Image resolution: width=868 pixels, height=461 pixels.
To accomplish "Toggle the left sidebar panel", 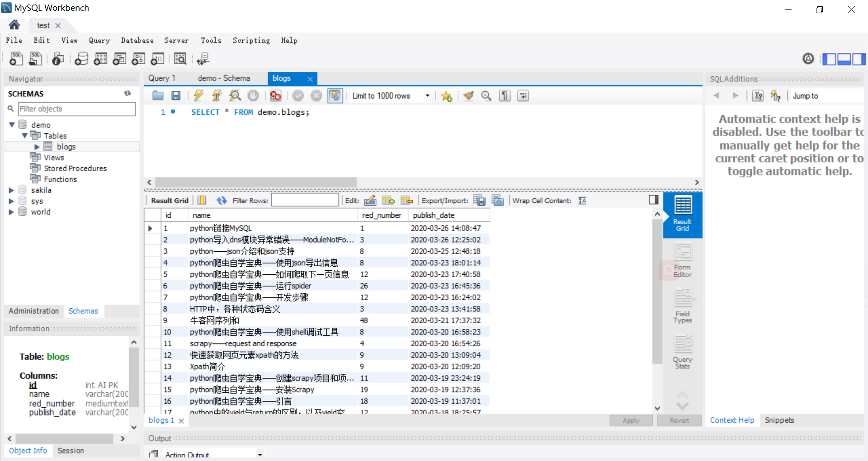I will point(829,59).
